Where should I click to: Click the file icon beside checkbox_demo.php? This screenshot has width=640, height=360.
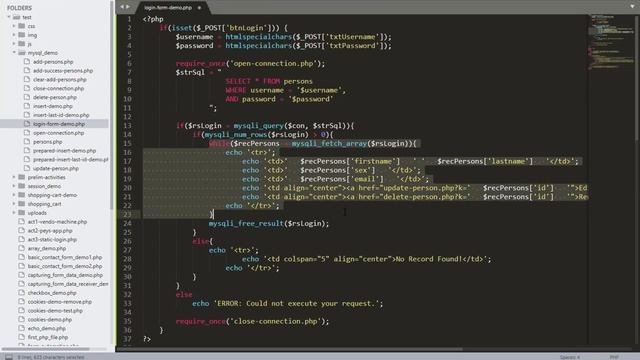click(22, 293)
